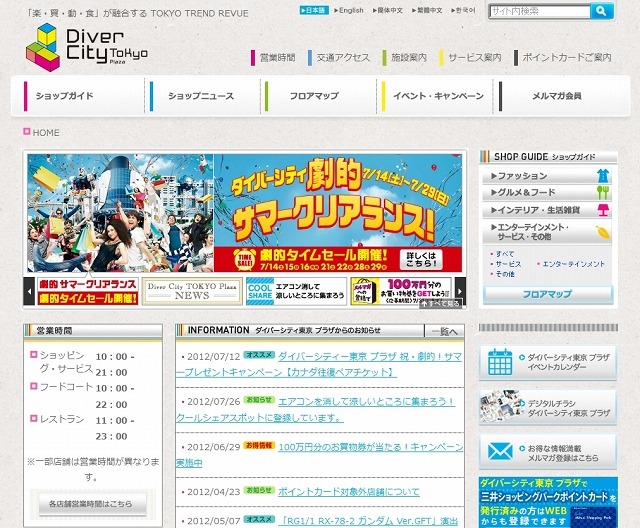Open the 交通アクセス header link

[339, 58]
